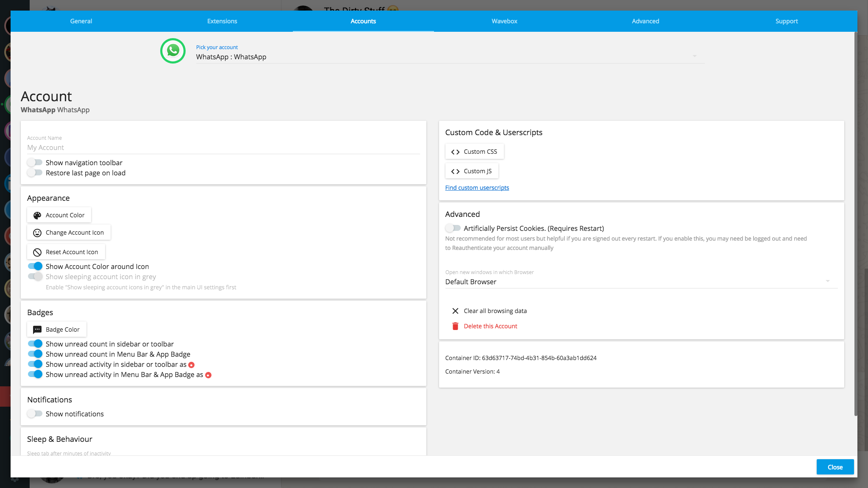Toggle Show sleeping account icon in grey

35,276
